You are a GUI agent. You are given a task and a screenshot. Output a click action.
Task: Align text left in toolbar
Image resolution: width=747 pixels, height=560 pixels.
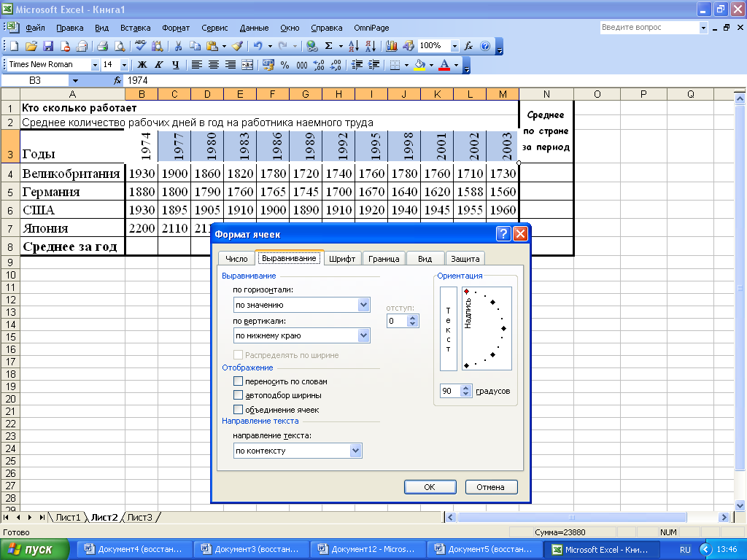click(197, 65)
